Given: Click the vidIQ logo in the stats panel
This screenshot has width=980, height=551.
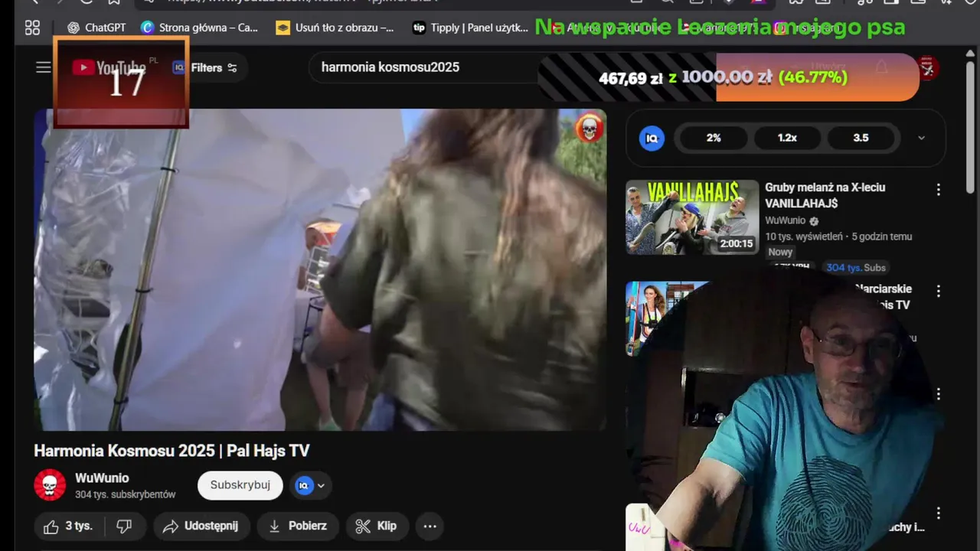Looking at the screenshot, I should 652,138.
